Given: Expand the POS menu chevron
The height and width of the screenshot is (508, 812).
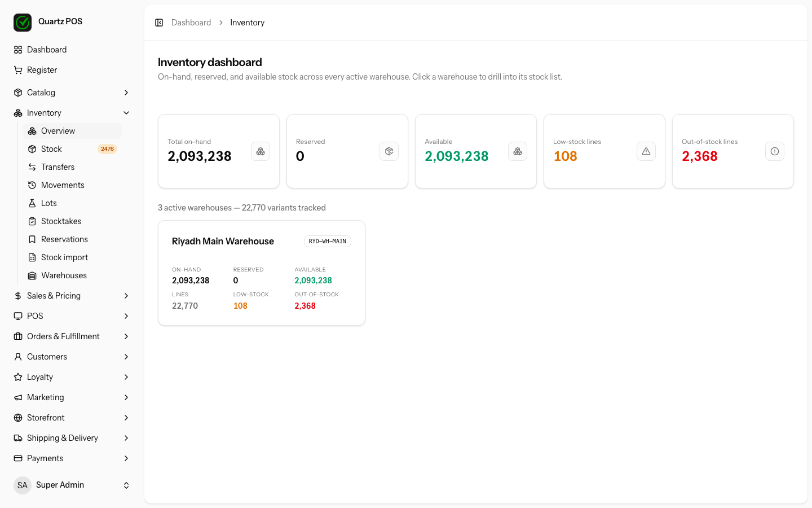Looking at the screenshot, I should [126, 316].
